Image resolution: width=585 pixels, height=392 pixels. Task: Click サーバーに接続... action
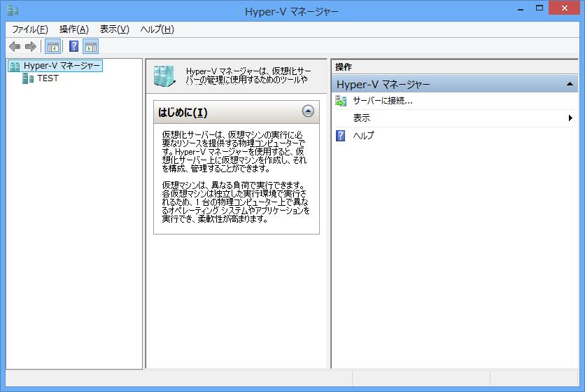[x=382, y=101]
